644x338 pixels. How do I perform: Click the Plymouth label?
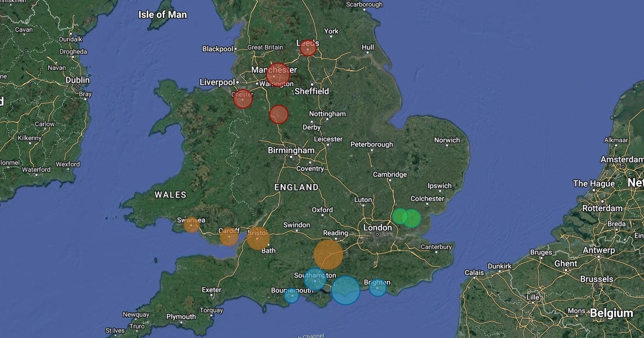(181, 317)
